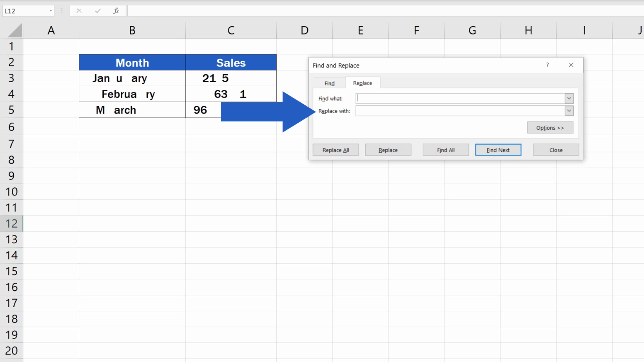Show more settings with Options >> button
The height and width of the screenshot is (362, 644).
tap(550, 128)
